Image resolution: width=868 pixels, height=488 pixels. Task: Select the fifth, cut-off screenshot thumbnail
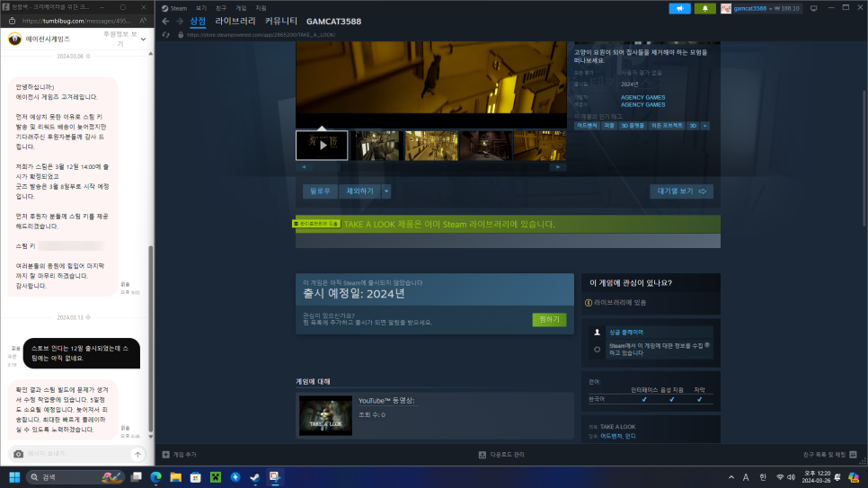[x=540, y=145]
